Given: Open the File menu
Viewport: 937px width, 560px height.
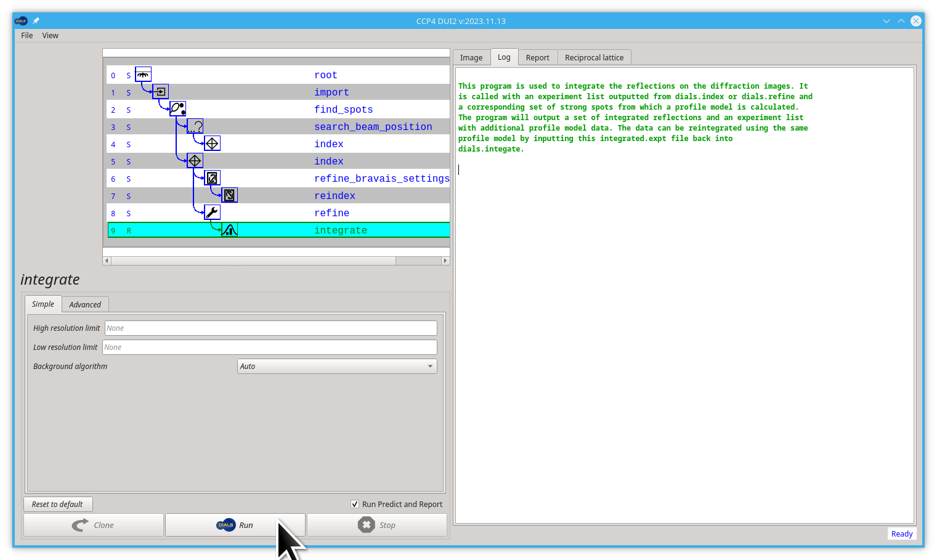Looking at the screenshot, I should tap(26, 36).
